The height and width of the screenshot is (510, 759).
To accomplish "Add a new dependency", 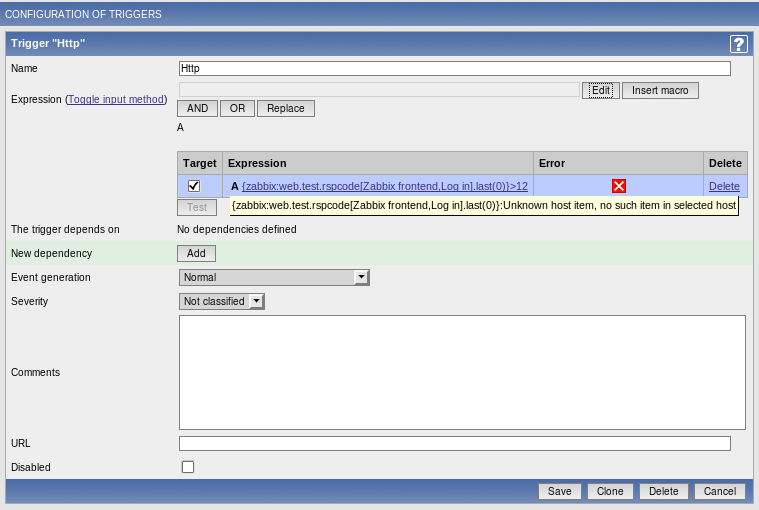I will pos(196,253).
